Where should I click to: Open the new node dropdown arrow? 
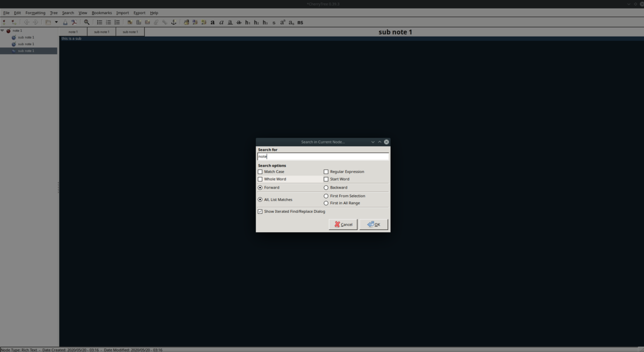(55, 22)
